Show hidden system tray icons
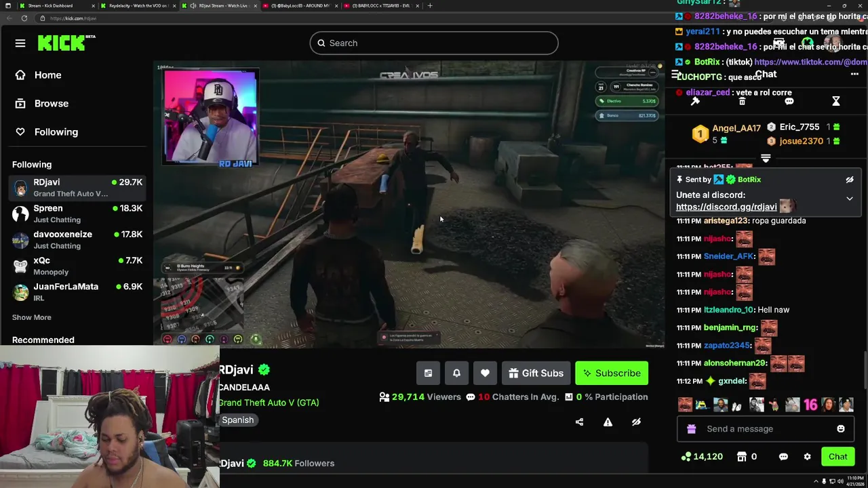The height and width of the screenshot is (488, 868). [816, 481]
